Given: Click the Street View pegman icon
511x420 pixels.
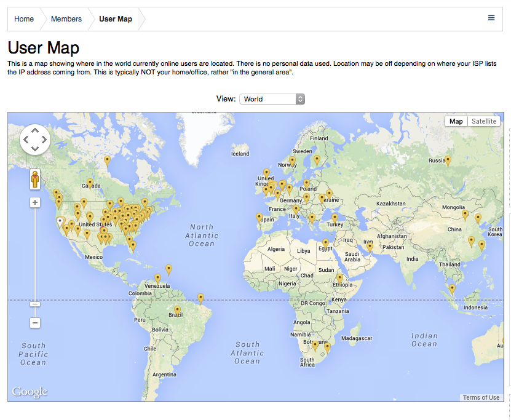Looking at the screenshot, I should [x=35, y=180].
